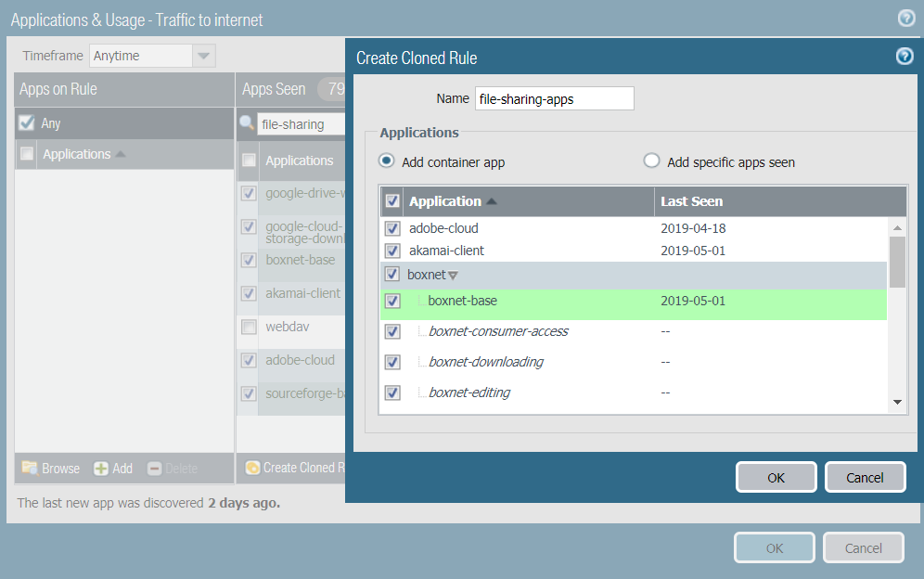
Task: Click the Browse folder icon
Action: pos(30,469)
